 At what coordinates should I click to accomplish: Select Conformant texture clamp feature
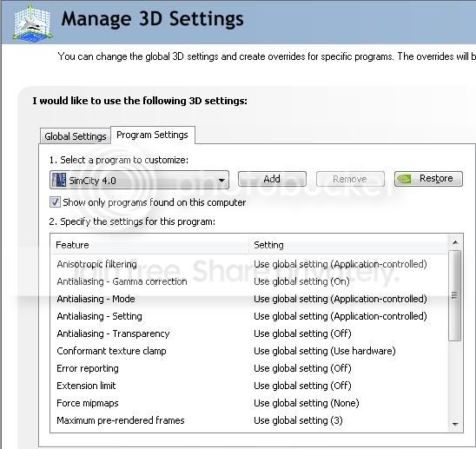point(111,351)
